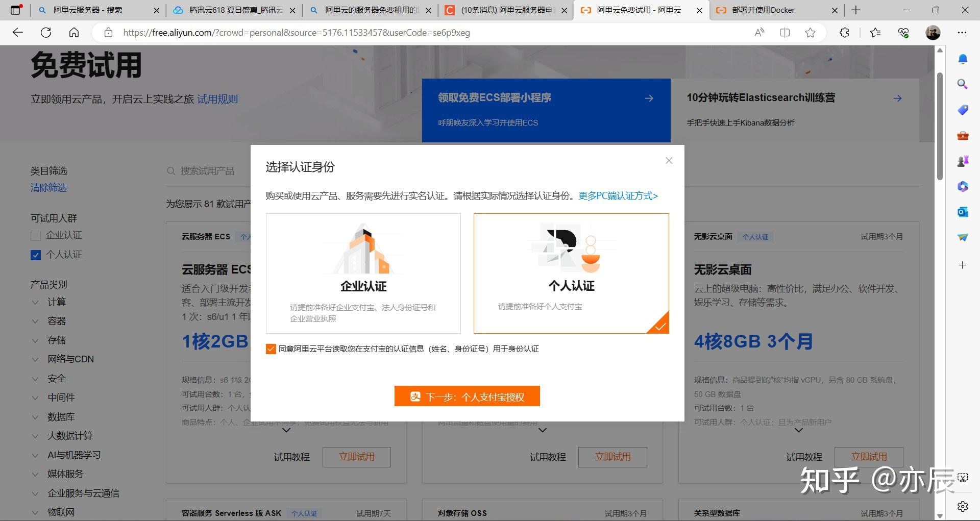Close the 选择认证身份 dialog
Viewport: 980px width, 521px height.
pyautogui.click(x=669, y=161)
